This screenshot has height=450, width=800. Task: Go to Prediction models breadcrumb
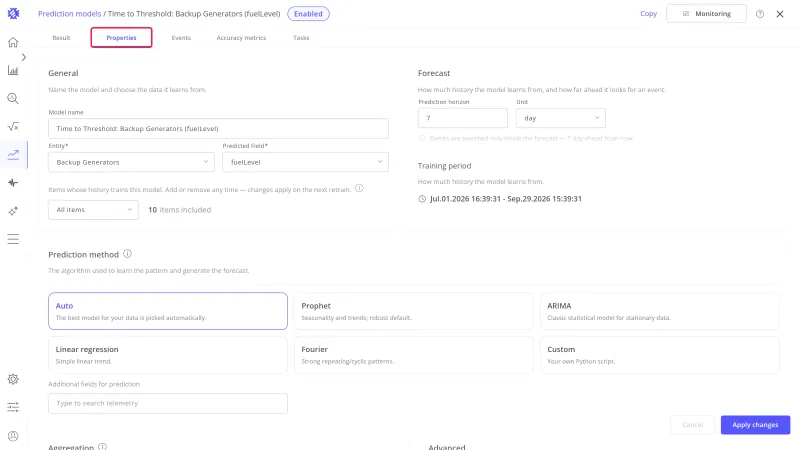69,14
